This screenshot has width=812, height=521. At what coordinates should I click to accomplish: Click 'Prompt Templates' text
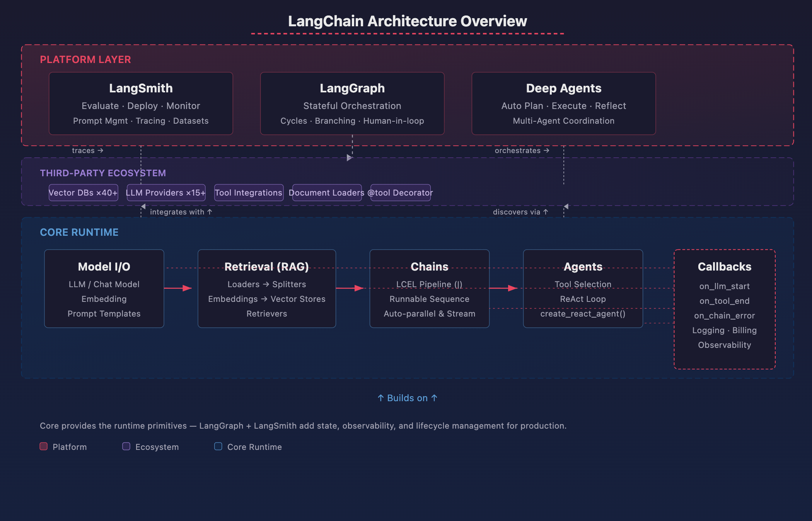point(104,314)
